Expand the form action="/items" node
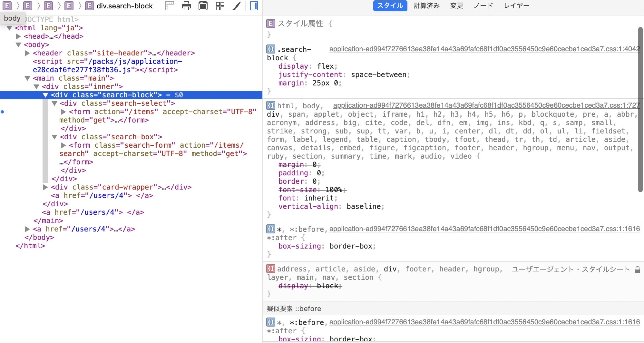The height and width of the screenshot is (343, 644). (63, 112)
